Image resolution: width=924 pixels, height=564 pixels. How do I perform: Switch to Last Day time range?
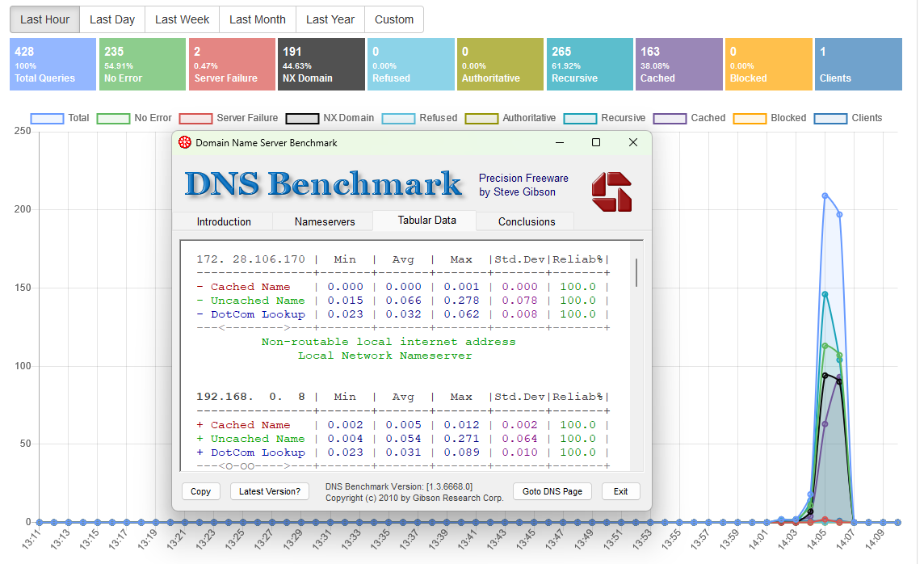[x=112, y=19]
